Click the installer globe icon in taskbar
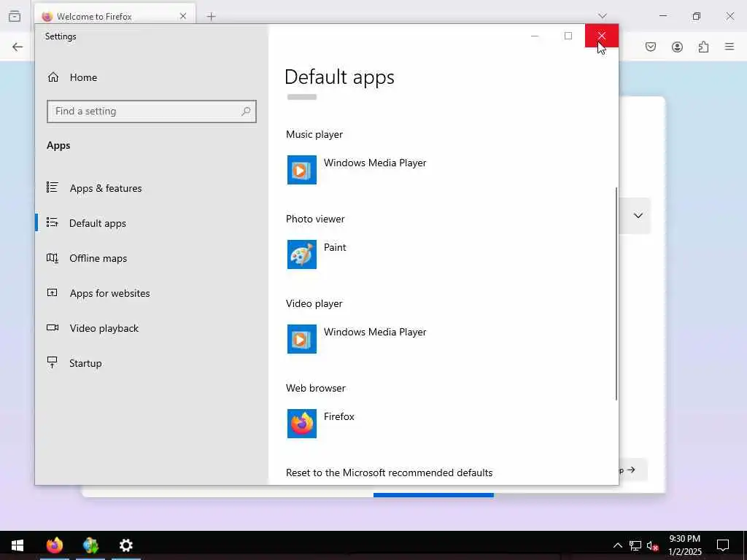The width and height of the screenshot is (747, 560). pos(90,545)
